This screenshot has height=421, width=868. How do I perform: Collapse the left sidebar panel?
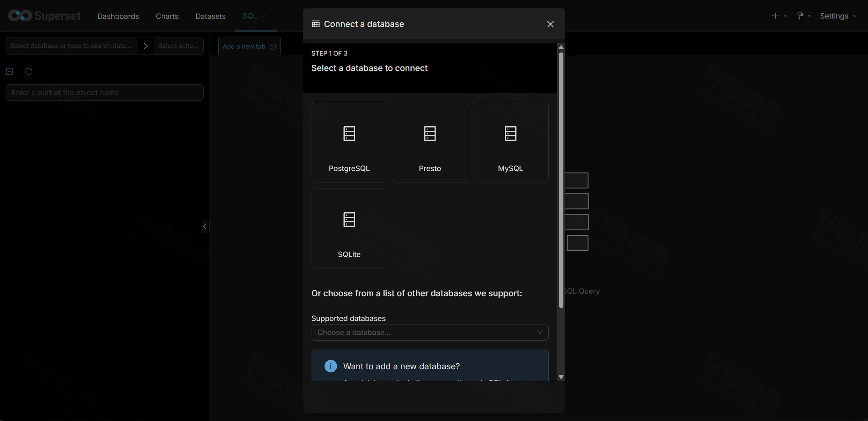click(x=205, y=227)
